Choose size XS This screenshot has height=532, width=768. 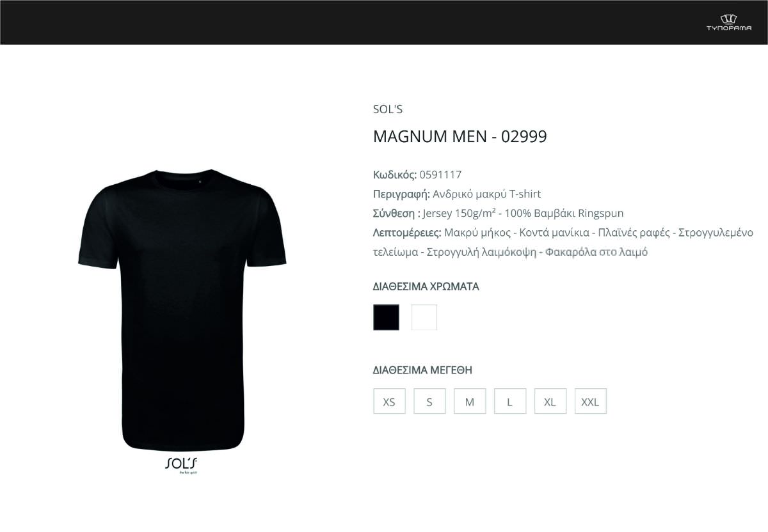[x=389, y=402]
